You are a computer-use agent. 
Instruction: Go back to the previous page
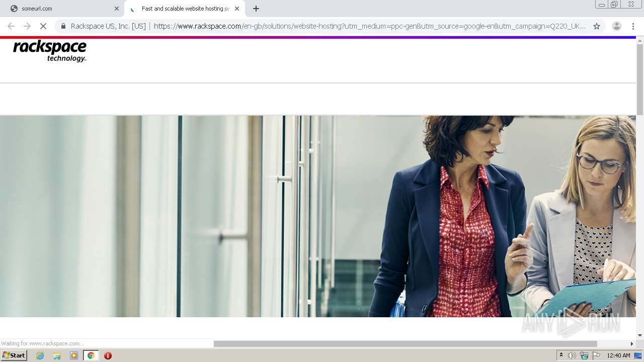[11, 26]
